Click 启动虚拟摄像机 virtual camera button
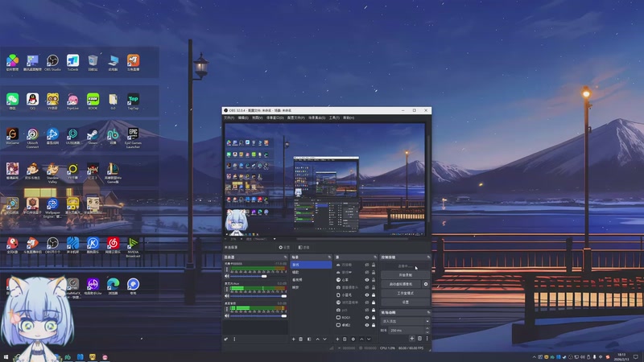The image size is (644, 362). [x=401, y=284]
